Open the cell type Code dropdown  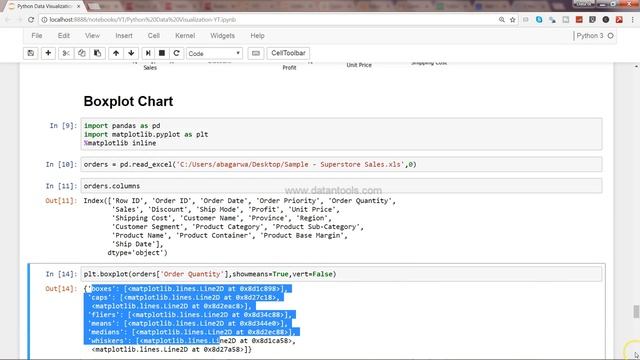[214, 53]
